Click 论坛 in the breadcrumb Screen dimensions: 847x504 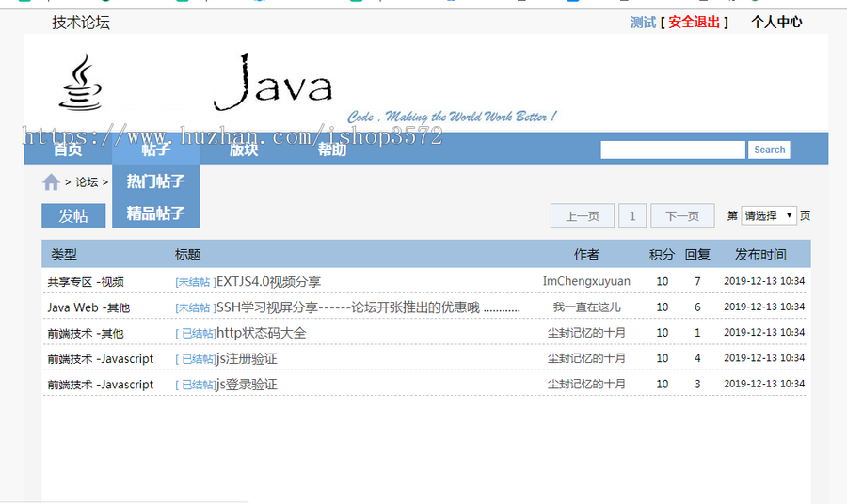(87, 181)
